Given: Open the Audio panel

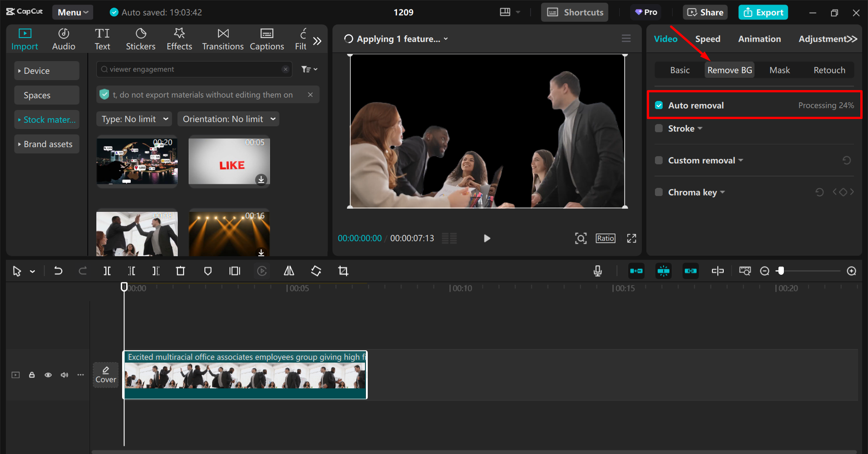Looking at the screenshot, I should [63, 39].
